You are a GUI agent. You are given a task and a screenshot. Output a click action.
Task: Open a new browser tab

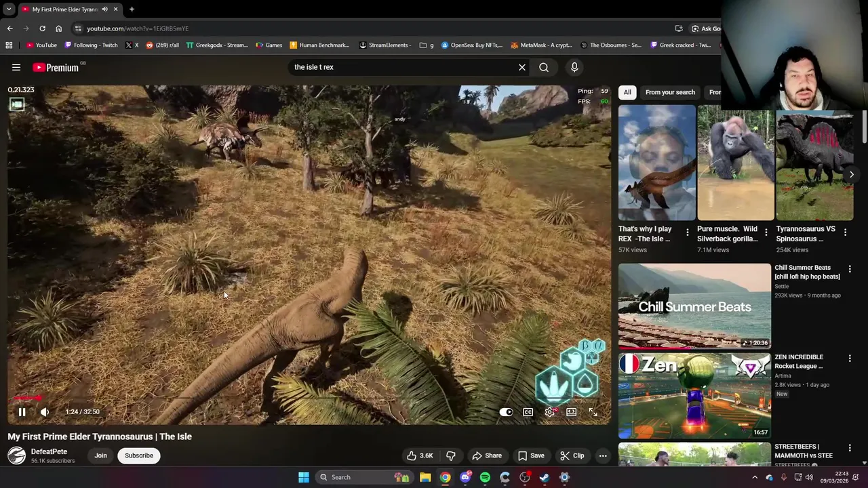[132, 9]
